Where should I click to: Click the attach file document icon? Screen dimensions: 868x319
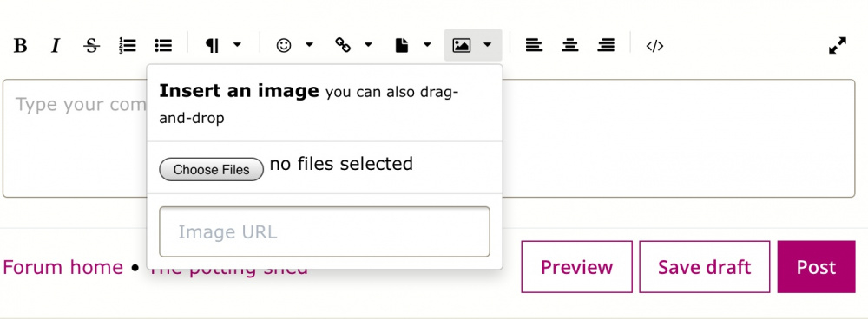pos(402,45)
